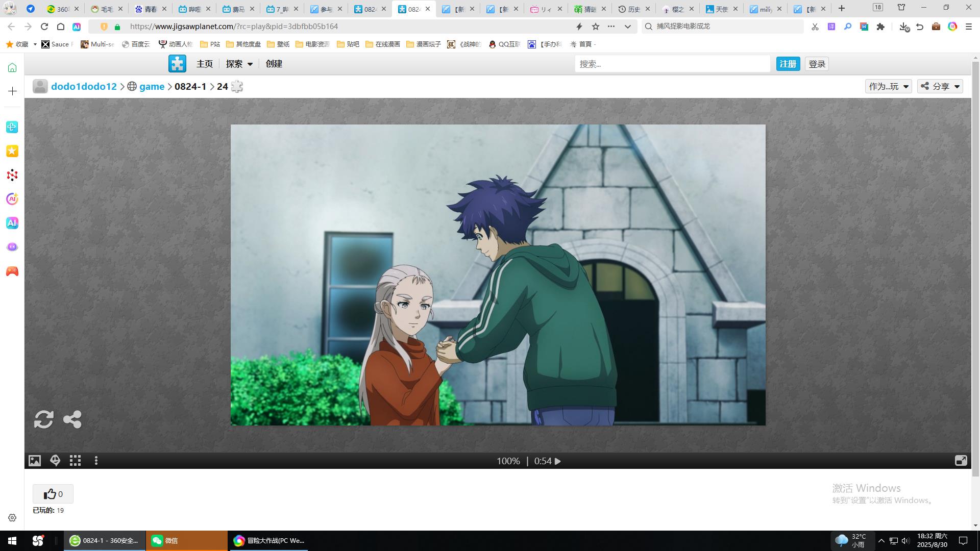The width and height of the screenshot is (980, 551).
Task: Open the 在线漫画 bookmark folder
Action: [x=383, y=44]
